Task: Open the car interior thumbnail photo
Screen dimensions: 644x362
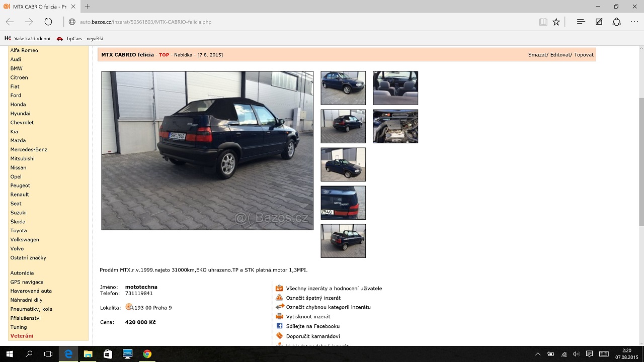Action: [x=395, y=88]
